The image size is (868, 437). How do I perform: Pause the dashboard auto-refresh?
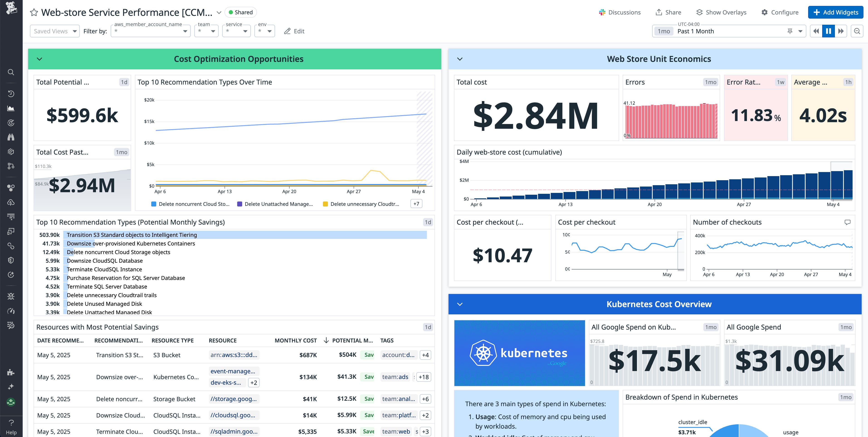click(x=829, y=31)
